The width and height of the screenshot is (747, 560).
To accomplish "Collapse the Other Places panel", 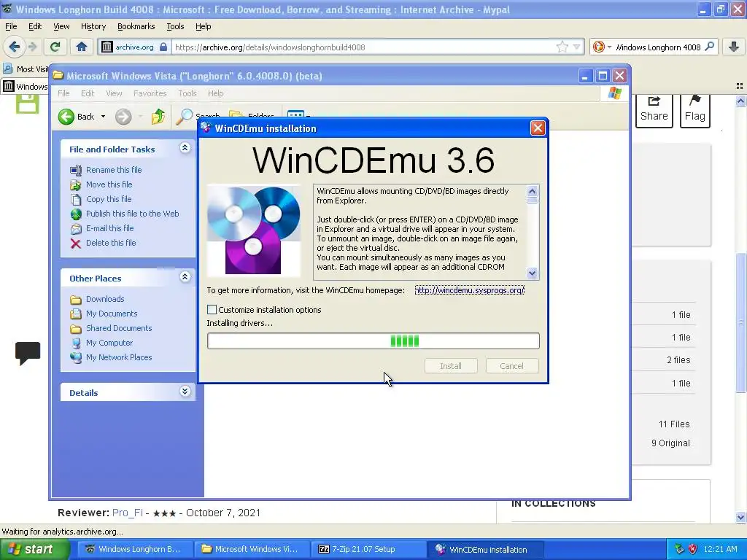I will click(185, 277).
